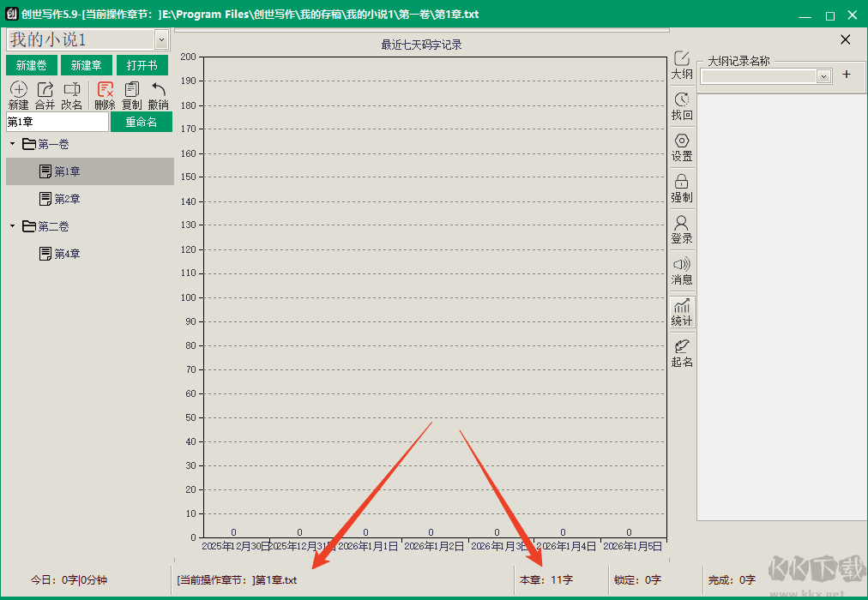The width and height of the screenshot is (868, 600).
Task: Click the 新建 (New) plus icon
Action: (18, 90)
